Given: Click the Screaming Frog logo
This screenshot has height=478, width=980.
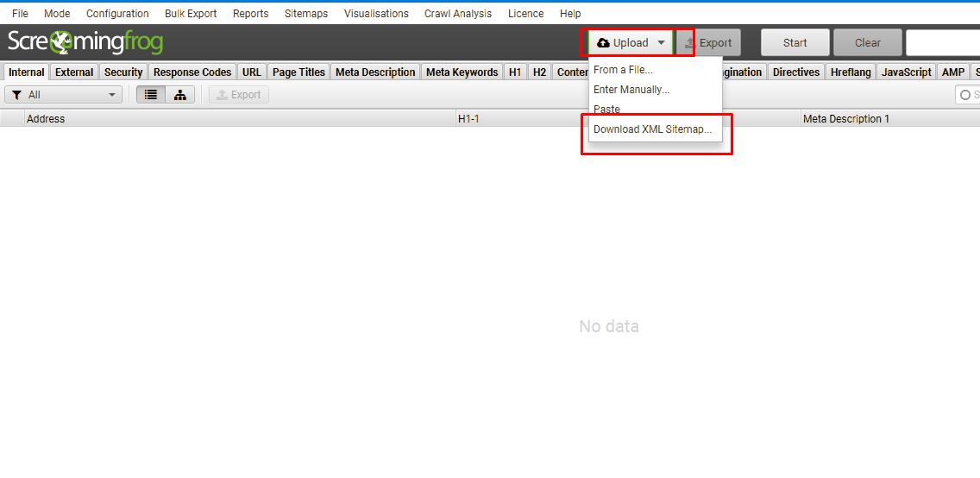Looking at the screenshot, I should click(85, 42).
